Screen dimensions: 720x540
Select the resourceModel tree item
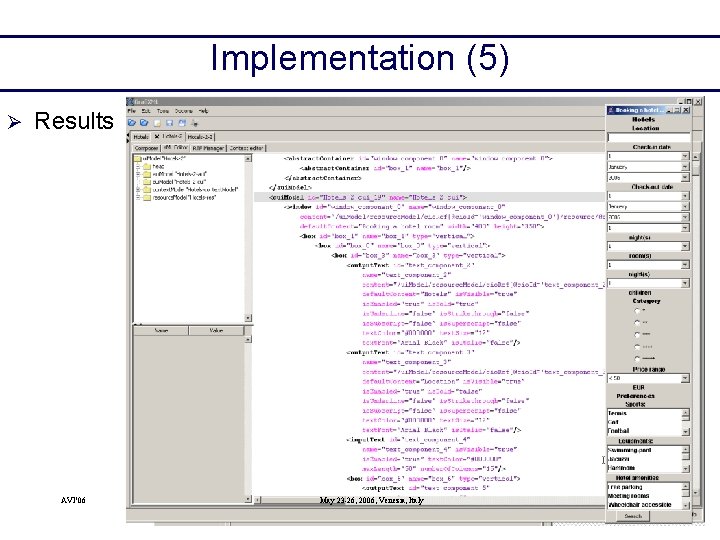pyautogui.click(x=184, y=197)
